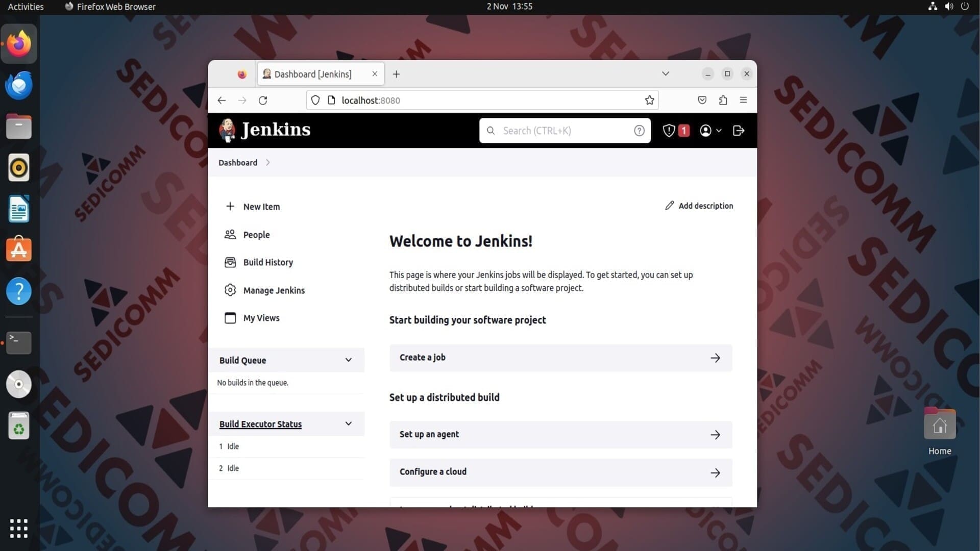Open the list all tabs dropdown
980x551 pixels.
coord(666,73)
